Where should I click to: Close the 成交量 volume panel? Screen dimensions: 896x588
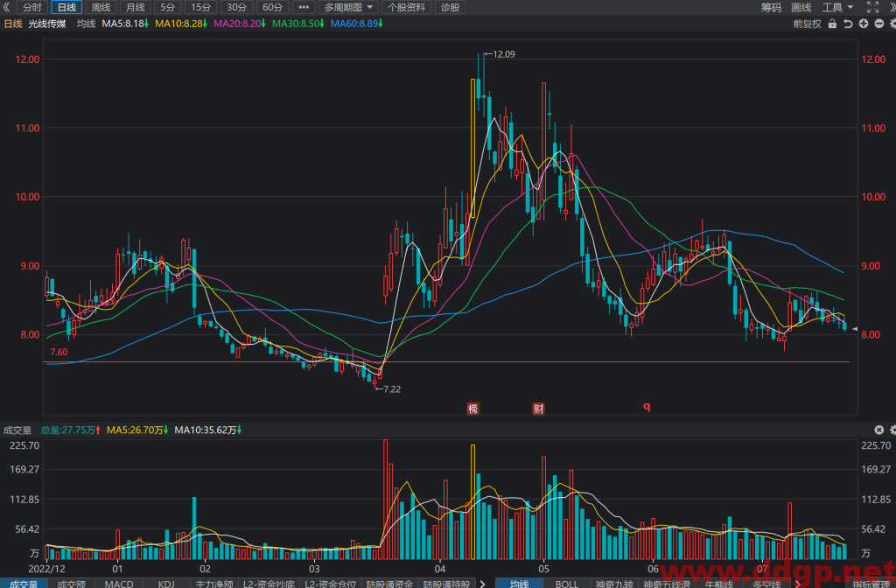[878, 430]
